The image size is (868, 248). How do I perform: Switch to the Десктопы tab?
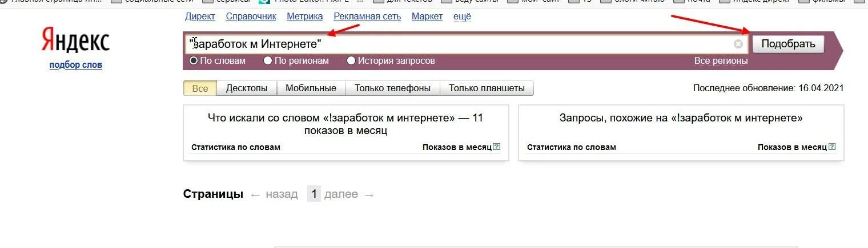click(x=247, y=88)
